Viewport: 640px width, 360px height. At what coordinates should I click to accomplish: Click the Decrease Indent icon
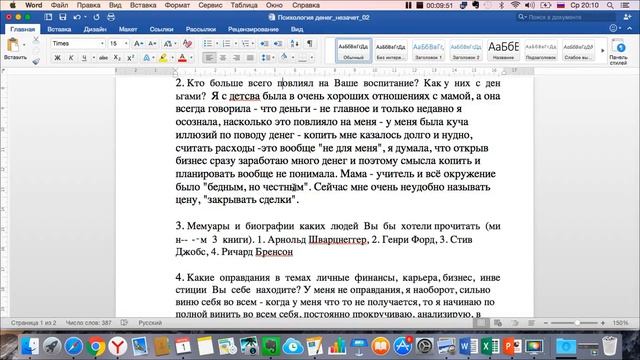264,44
